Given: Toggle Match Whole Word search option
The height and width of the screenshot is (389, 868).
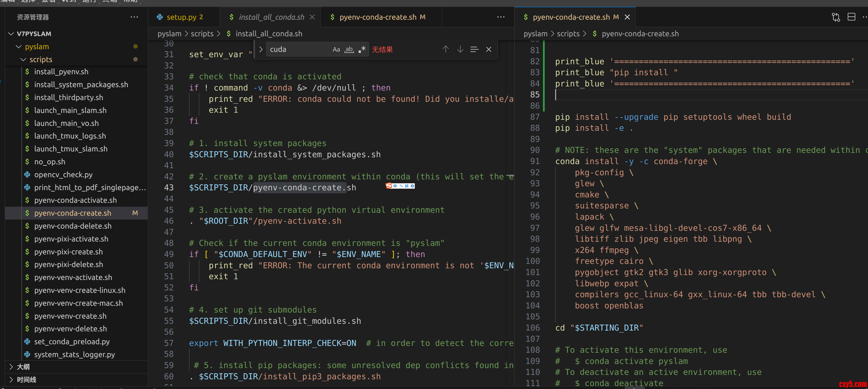Looking at the screenshot, I should 349,50.
